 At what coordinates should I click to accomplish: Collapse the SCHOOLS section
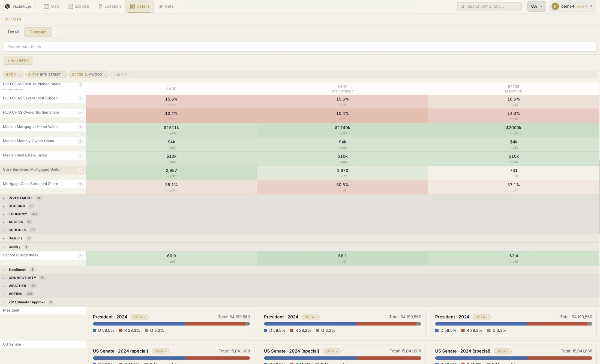click(x=4, y=230)
